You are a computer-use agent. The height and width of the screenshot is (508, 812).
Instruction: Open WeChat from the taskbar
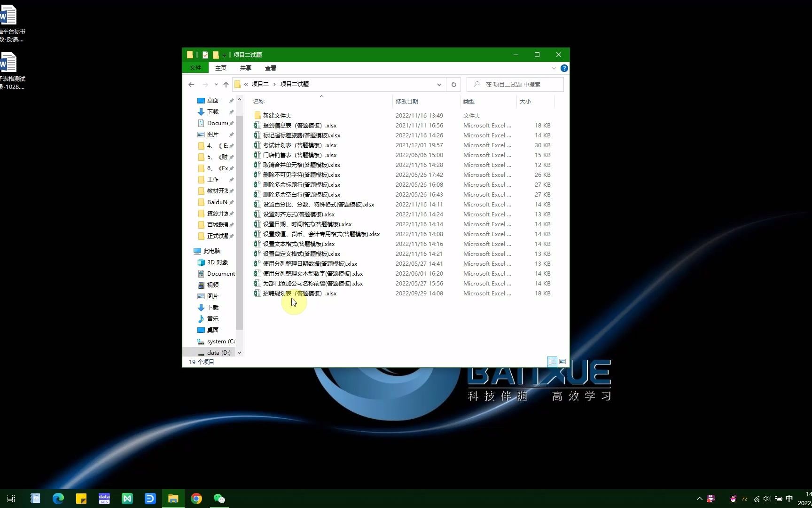coord(219,499)
